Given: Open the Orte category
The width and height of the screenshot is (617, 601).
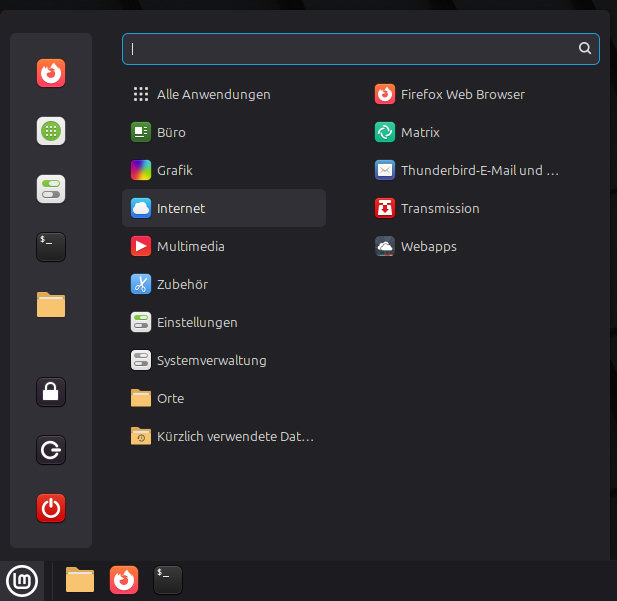Looking at the screenshot, I should point(224,398).
